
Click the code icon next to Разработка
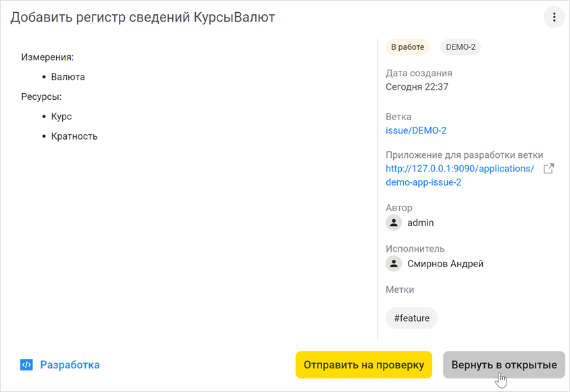26,364
